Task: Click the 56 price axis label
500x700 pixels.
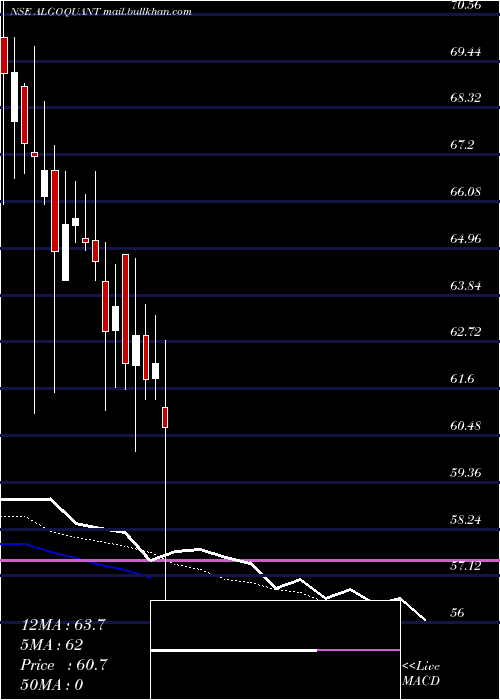Action: (x=458, y=613)
